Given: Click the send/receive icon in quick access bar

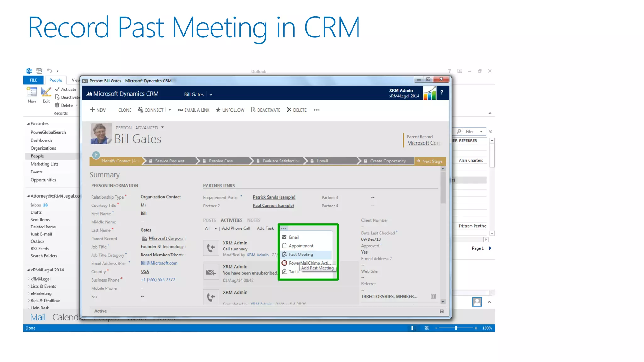Looking at the screenshot, I should click(x=39, y=71).
